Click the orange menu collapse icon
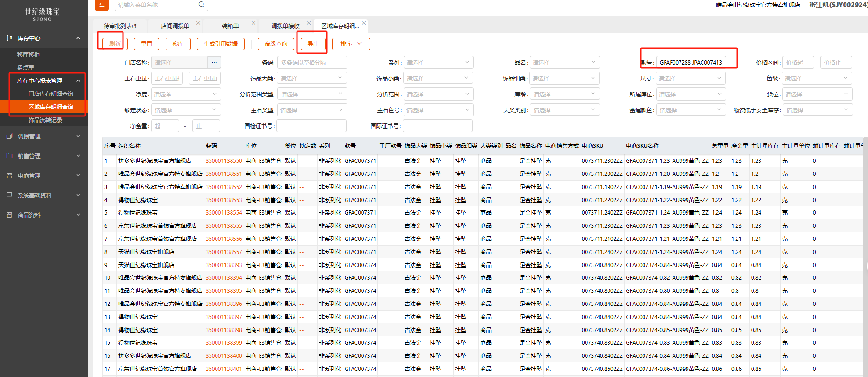The width and height of the screenshot is (868, 377). tap(101, 5)
